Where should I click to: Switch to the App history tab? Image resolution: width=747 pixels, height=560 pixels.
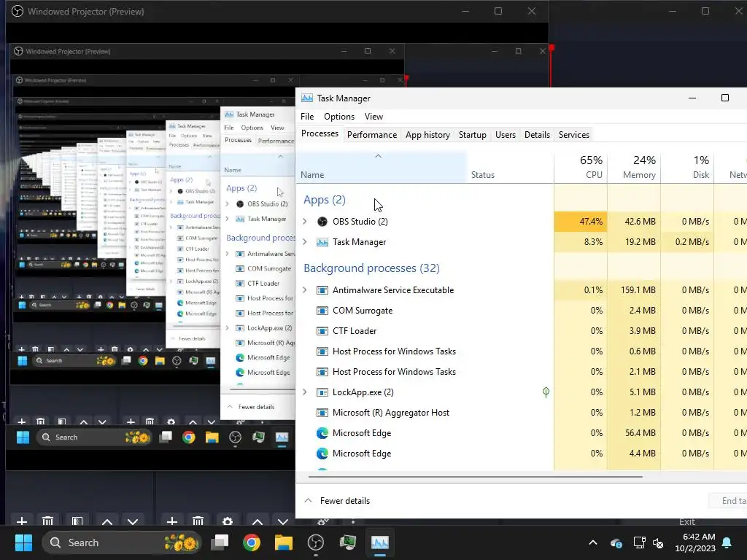pos(427,135)
